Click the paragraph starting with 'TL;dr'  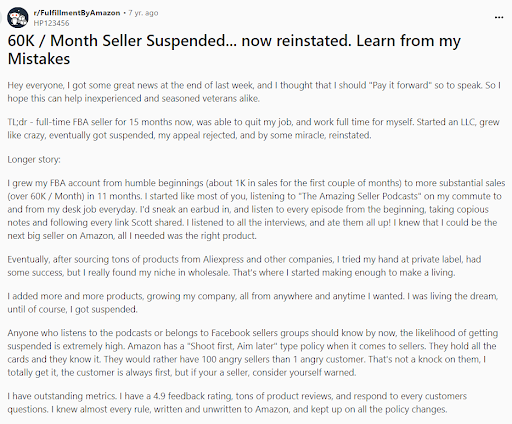click(253, 129)
